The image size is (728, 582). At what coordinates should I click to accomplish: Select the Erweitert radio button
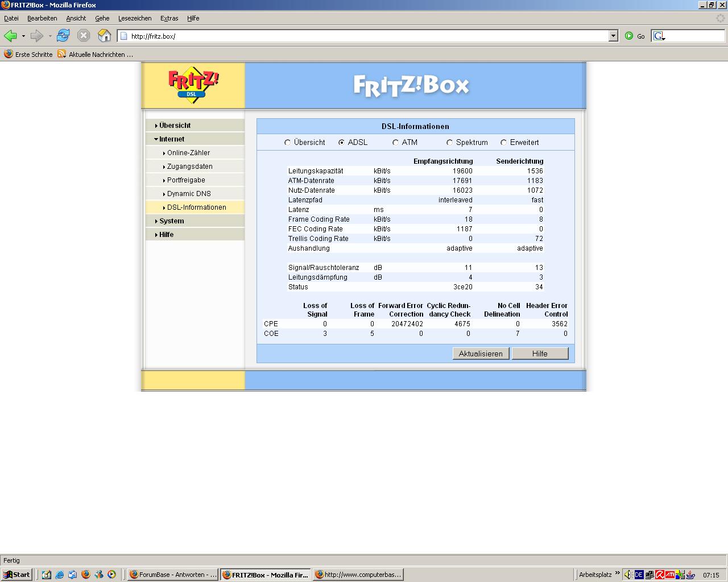503,143
